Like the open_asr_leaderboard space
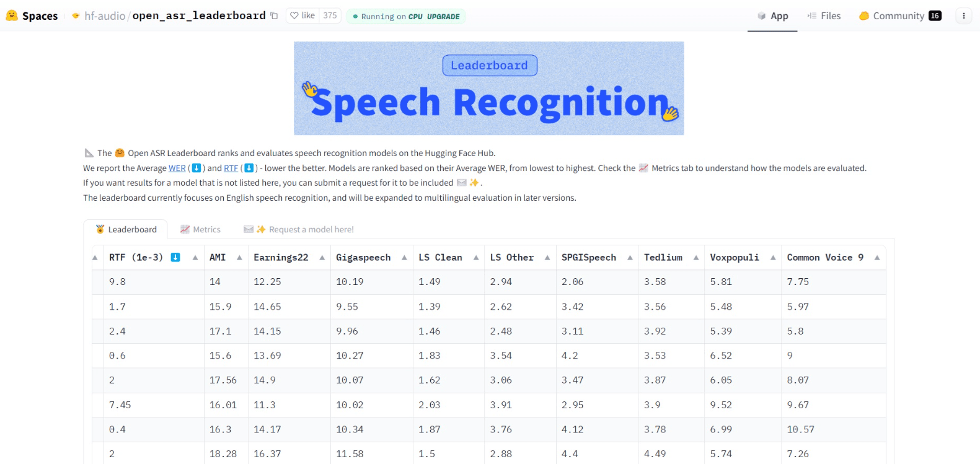Screen dimensions: 980x464 click(x=302, y=15)
